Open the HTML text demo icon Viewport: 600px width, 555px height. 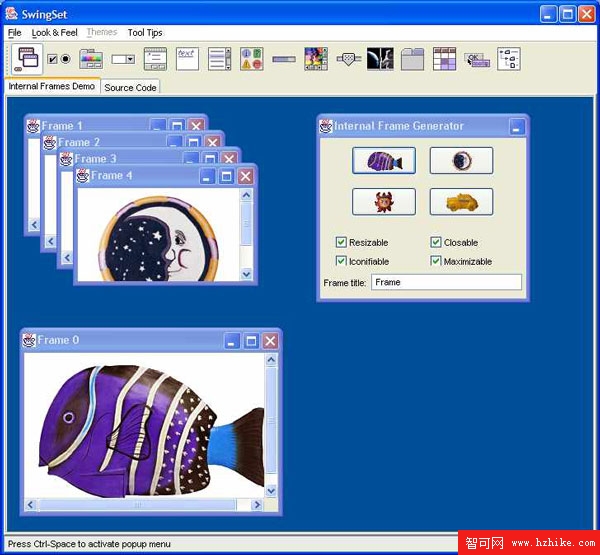click(x=187, y=59)
